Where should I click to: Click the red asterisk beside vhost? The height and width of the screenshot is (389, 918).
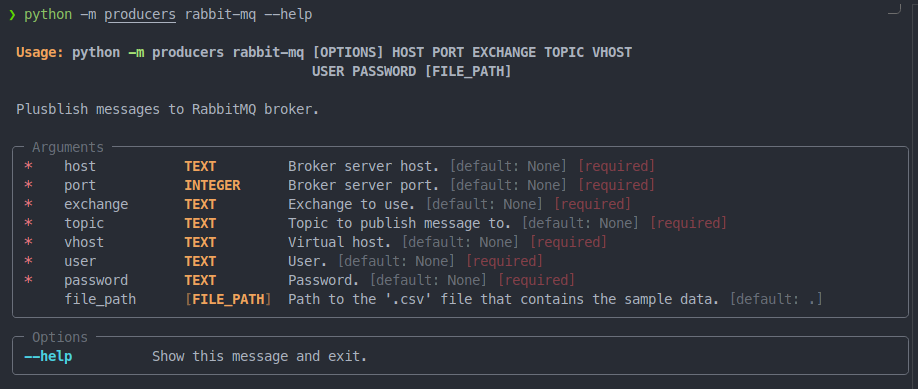click(x=28, y=243)
